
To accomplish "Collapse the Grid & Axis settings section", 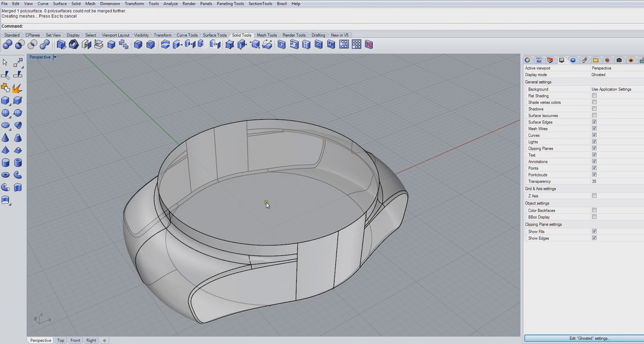I will [541, 189].
